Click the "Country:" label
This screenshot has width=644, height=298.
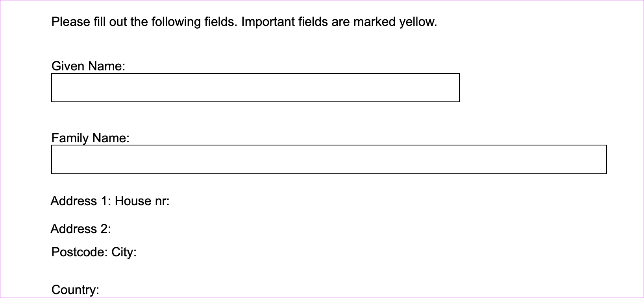[75, 290]
